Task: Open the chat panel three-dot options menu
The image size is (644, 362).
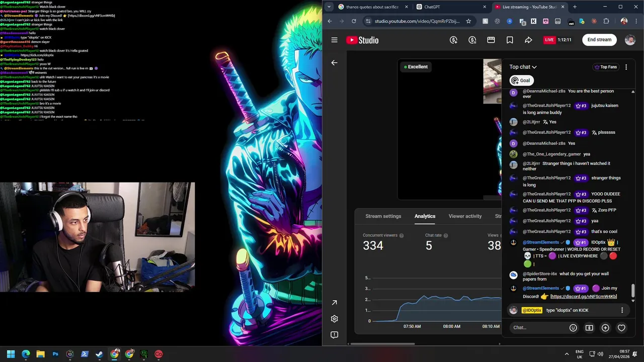Action: point(626,67)
